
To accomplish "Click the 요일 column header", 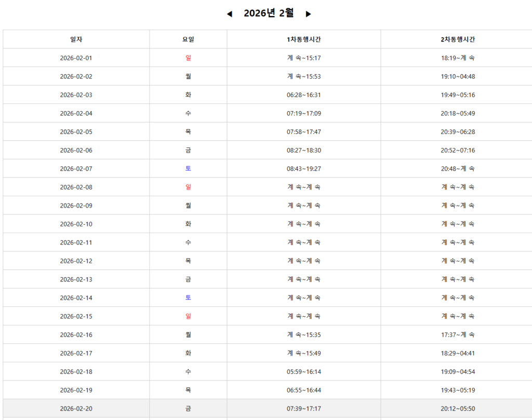I will tap(188, 39).
